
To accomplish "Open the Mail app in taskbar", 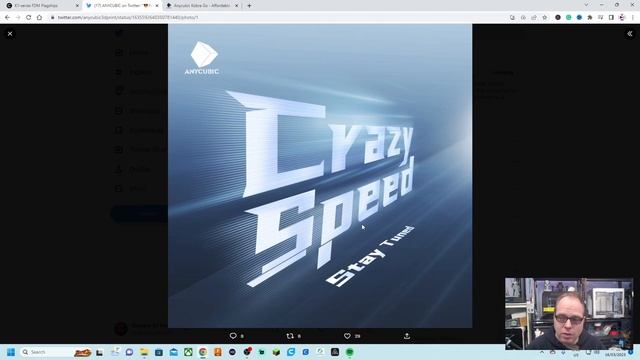I will click(x=173, y=352).
